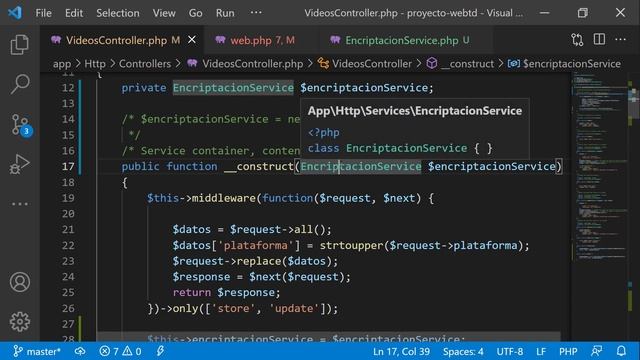Open the Go menu

[196, 13]
